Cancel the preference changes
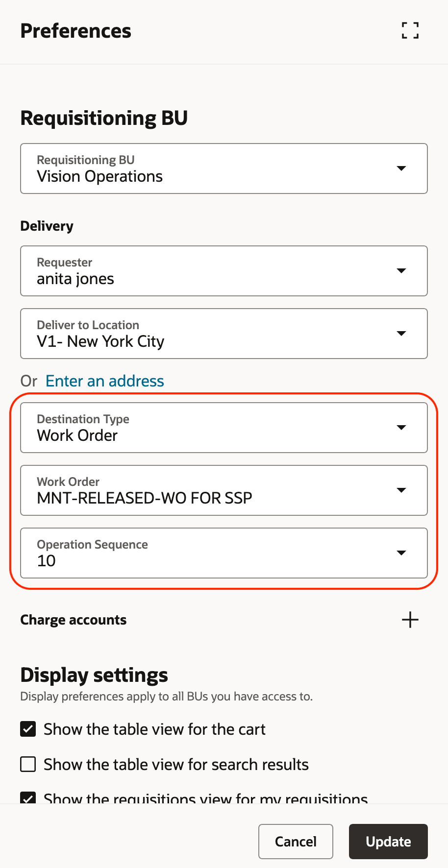The height and width of the screenshot is (868, 448). click(x=296, y=842)
